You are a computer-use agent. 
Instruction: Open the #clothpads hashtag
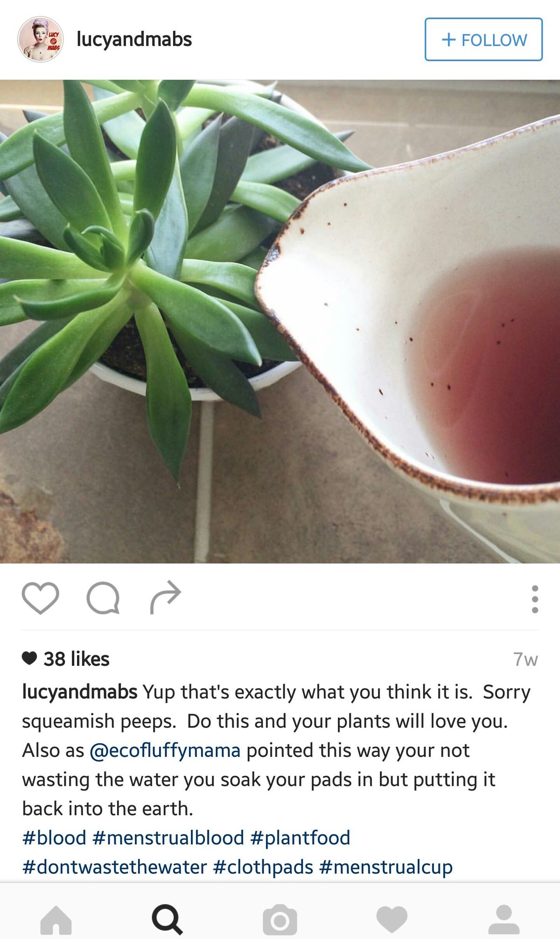[263, 867]
